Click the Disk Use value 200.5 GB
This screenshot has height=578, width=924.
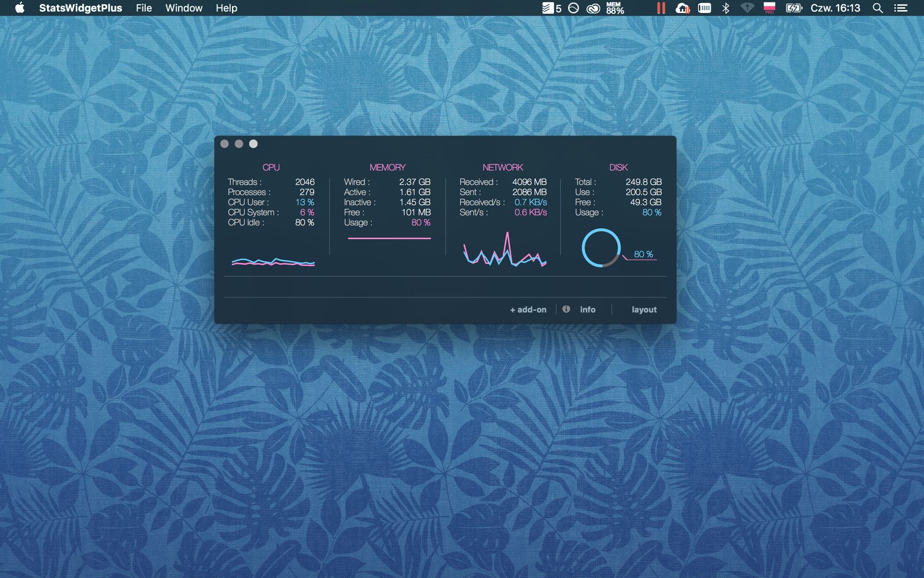[x=644, y=192]
